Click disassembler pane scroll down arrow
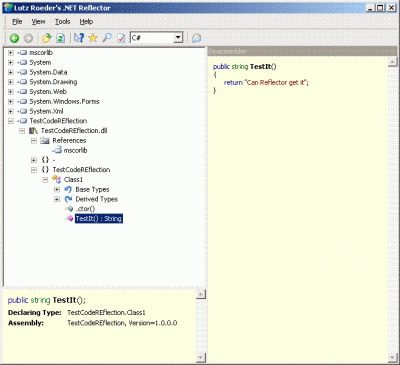This screenshot has height=365, width=400. click(x=392, y=358)
